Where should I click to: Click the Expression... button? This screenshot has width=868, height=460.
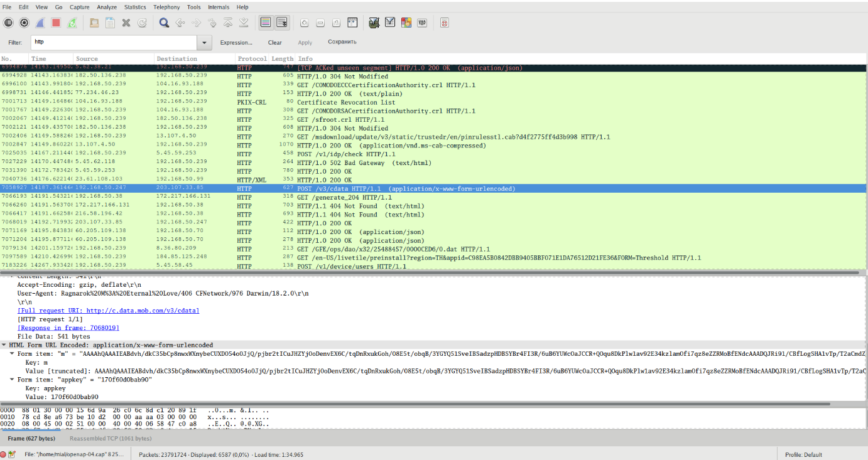[x=236, y=43]
